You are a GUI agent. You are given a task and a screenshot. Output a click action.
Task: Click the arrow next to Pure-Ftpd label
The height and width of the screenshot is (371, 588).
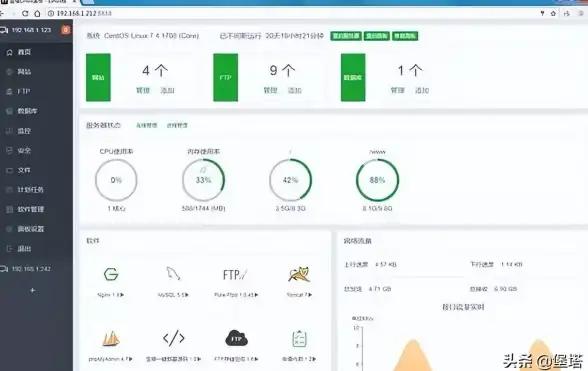256,295
